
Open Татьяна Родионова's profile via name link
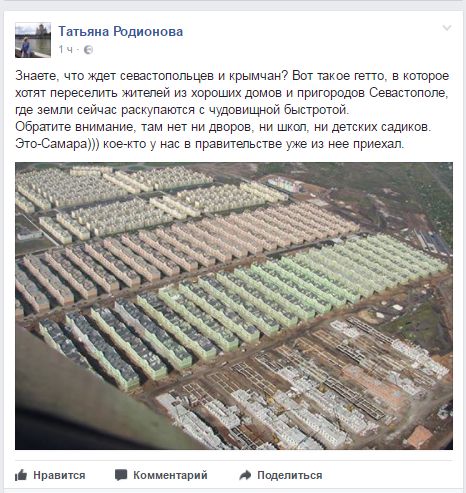click(121, 32)
